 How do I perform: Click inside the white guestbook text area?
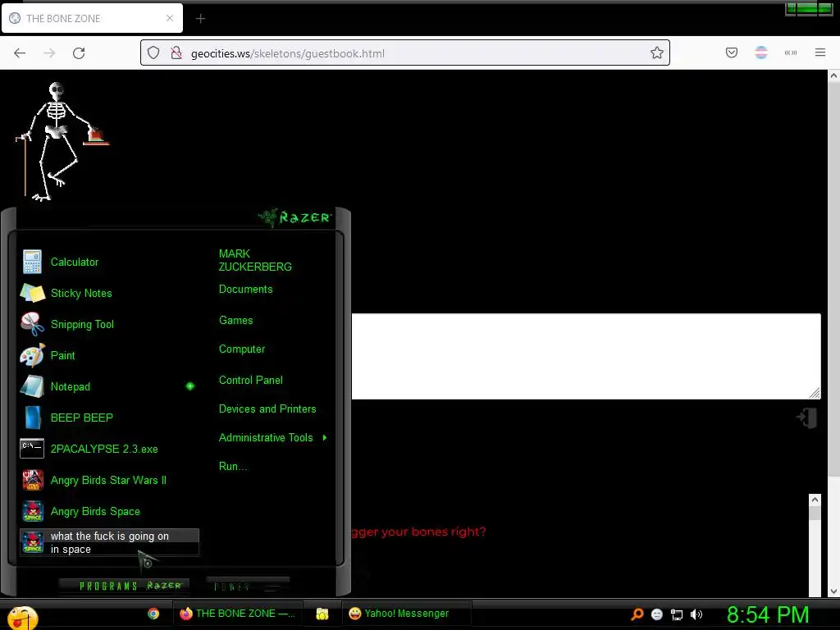[x=586, y=356]
